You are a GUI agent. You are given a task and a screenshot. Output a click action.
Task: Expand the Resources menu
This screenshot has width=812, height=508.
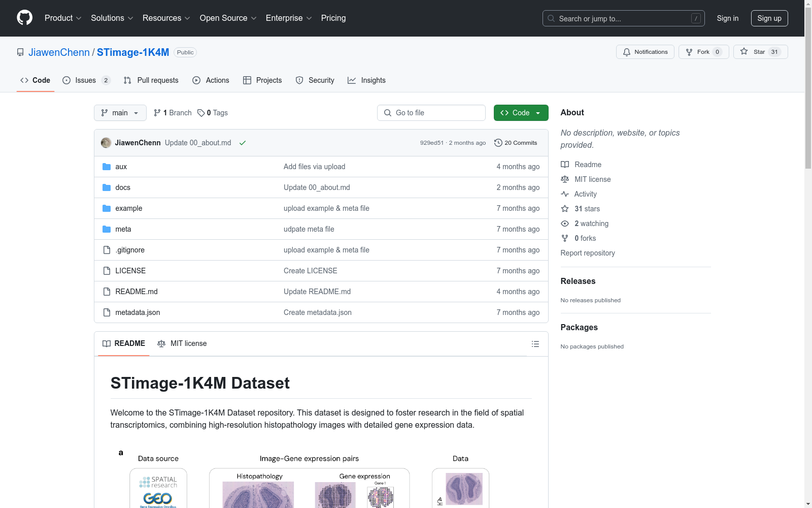tap(166, 18)
